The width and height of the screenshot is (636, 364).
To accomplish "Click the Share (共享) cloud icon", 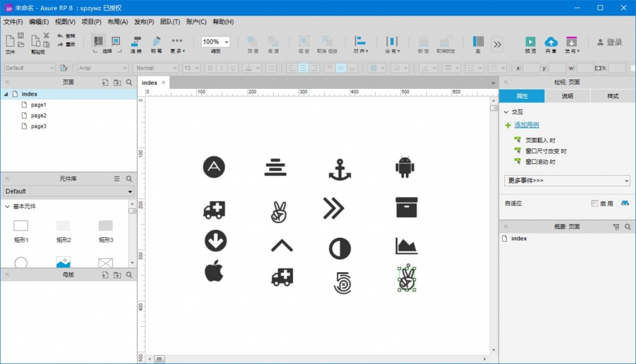I will [x=550, y=42].
